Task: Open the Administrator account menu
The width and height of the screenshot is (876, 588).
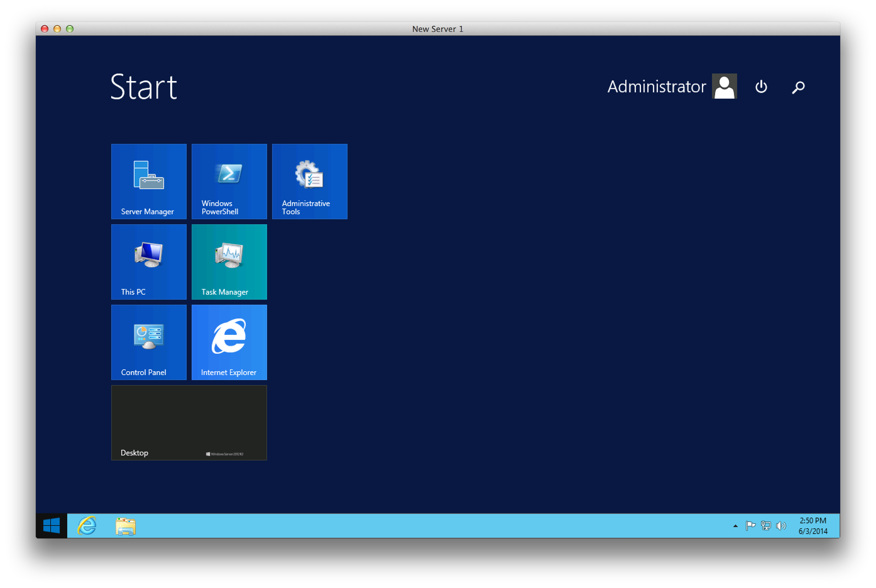Action: (656, 87)
